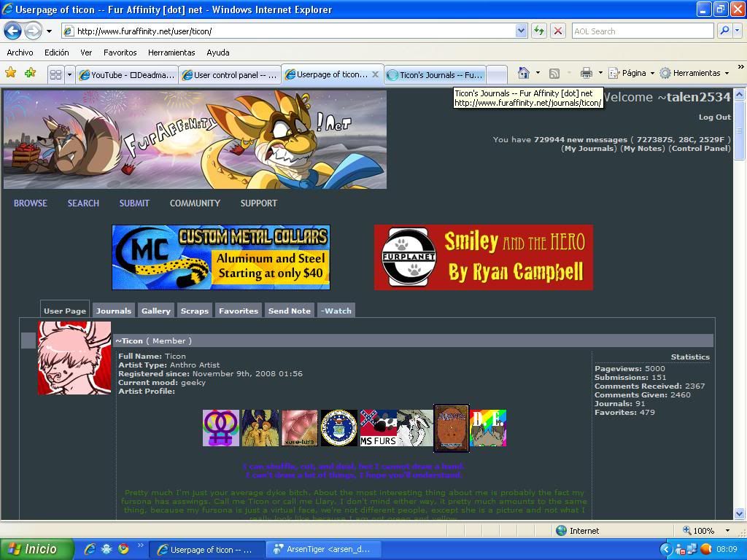
Task: Go to the Home page icon
Action: tap(524, 73)
